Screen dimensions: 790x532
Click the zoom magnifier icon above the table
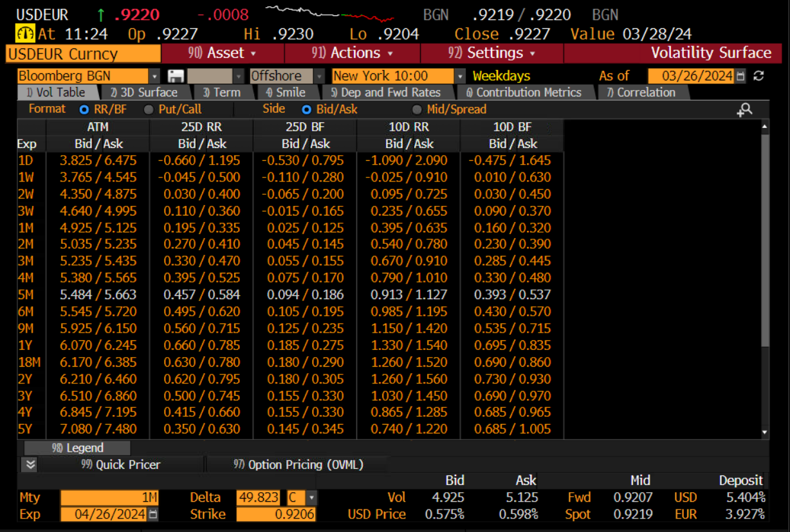(x=744, y=110)
